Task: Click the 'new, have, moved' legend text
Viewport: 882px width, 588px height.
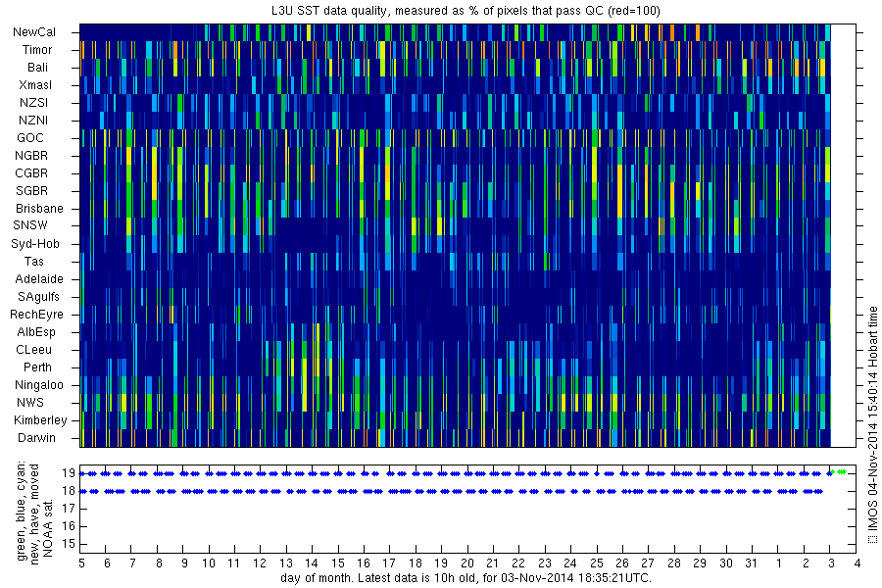Action: [x=34, y=514]
